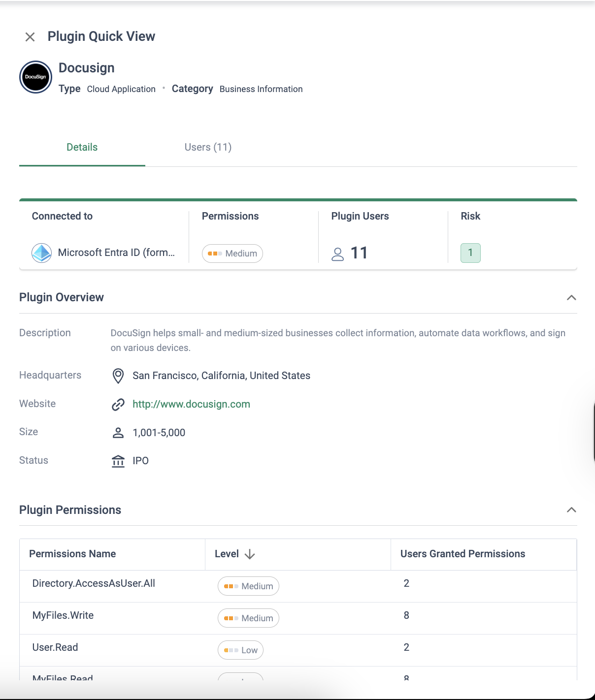Click the Microsoft Entra ID connection name
The image size is (595, 700).
tap(116, 253)
